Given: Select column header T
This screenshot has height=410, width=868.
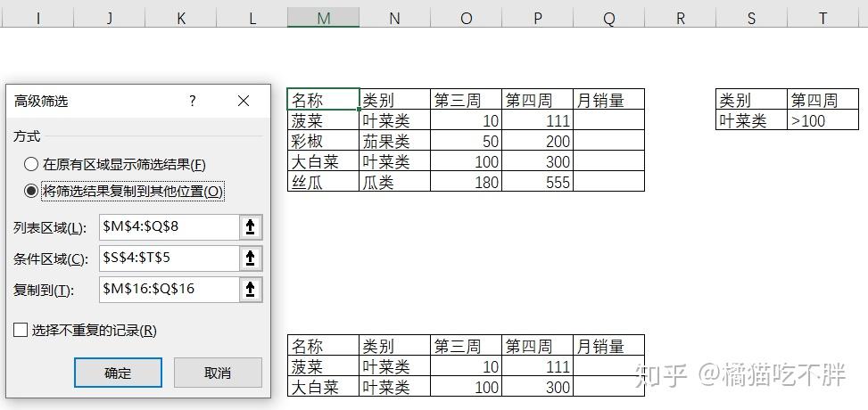Looking at the screenshot, I should click(823, 18).
